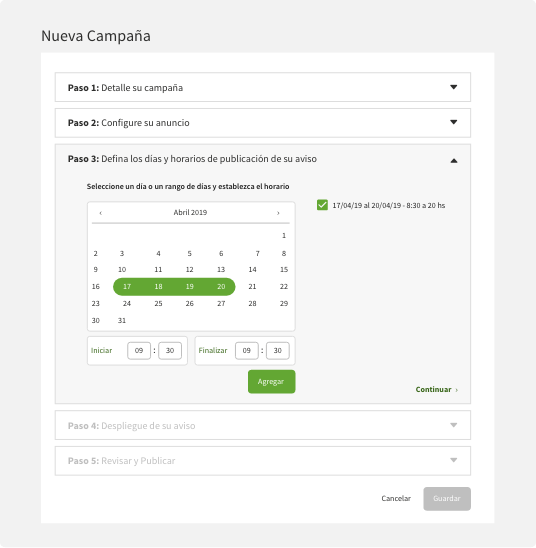Expand Paso 4 Despliegue de su aviso arrow
536x548 pixels.
click(x=454, y=425)
